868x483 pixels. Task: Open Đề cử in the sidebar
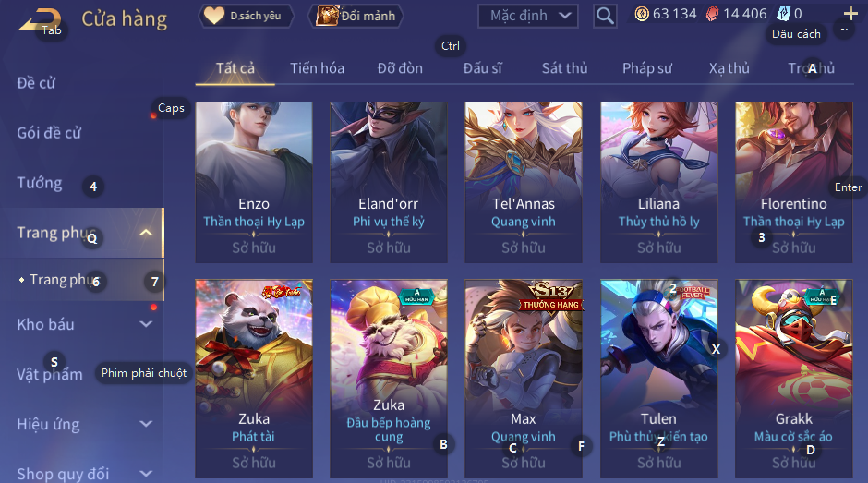36,83
